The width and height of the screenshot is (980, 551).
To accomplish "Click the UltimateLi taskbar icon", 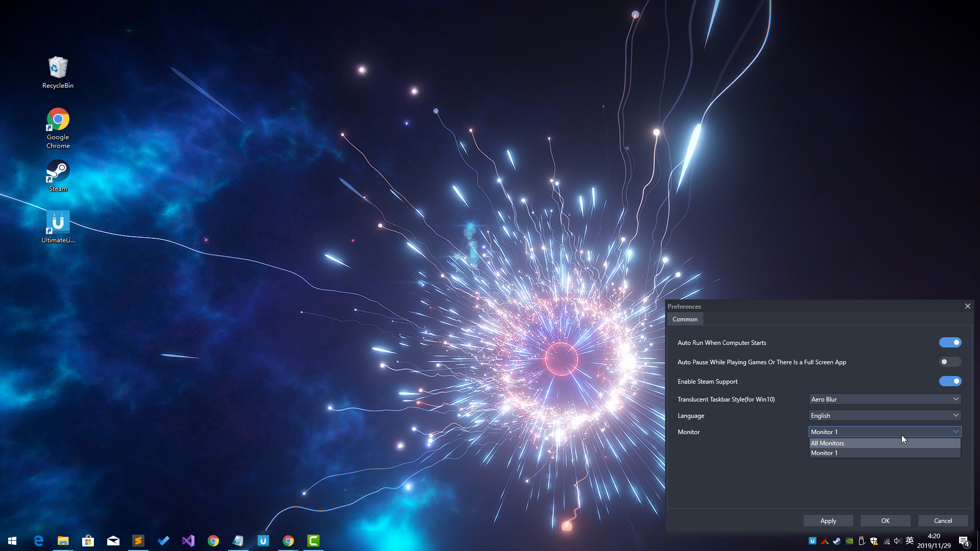I will pyautogui.click(x=262, y=541).
